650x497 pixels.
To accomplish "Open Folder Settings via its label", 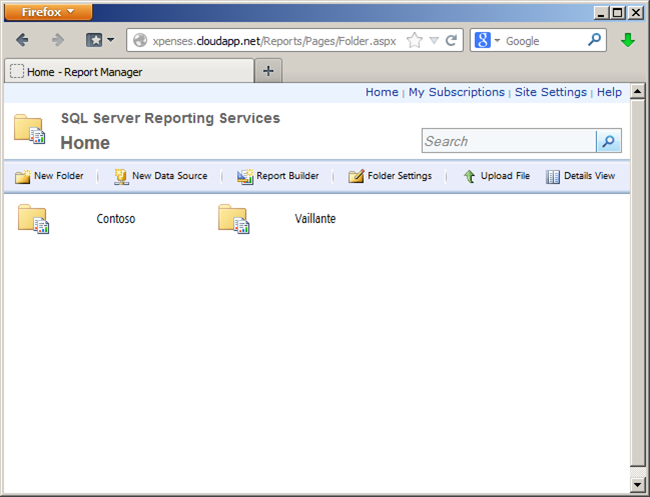I will pyautogui.click(x=400, y=176).
